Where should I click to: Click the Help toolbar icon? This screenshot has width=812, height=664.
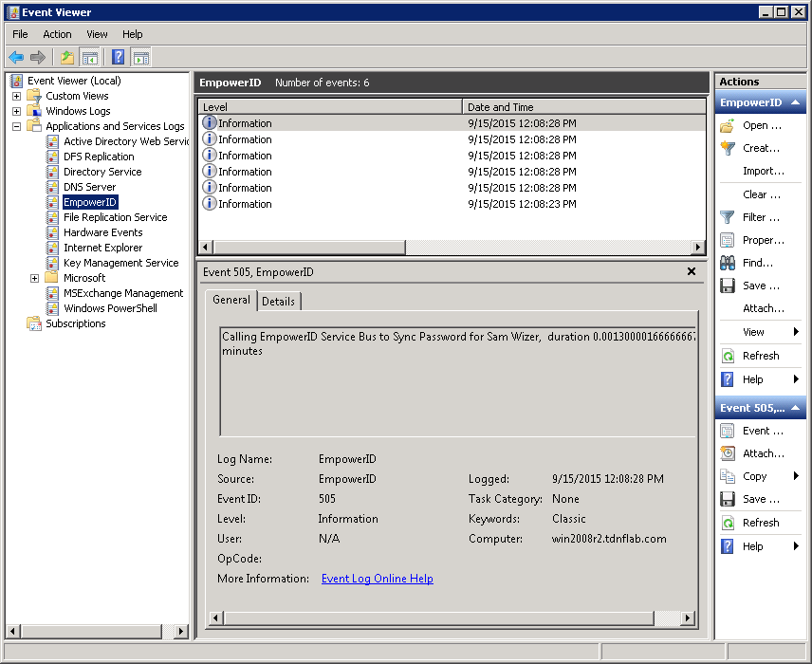pos(119,58)
